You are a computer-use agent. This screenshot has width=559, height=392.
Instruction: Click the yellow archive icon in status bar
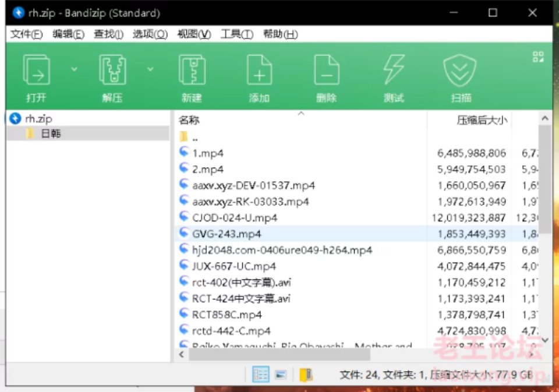tap(306, 375)
